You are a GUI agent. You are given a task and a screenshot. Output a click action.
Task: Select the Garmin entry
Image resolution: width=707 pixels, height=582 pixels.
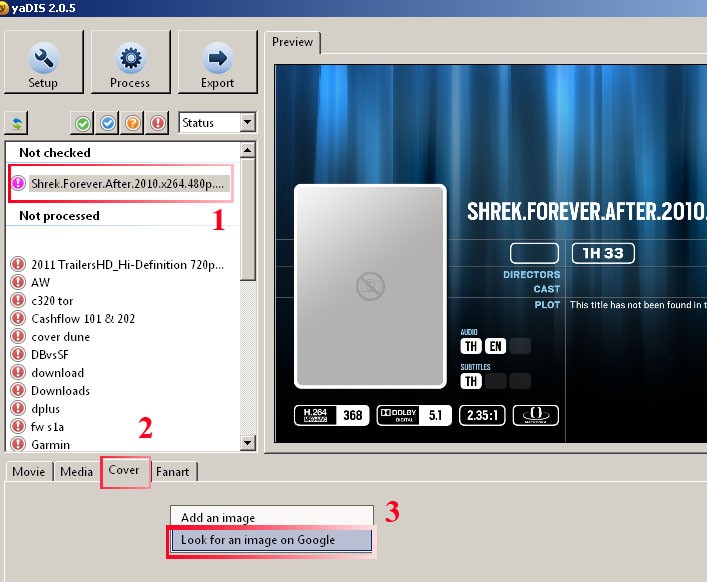pyautogui.click(x=50, y=445)
